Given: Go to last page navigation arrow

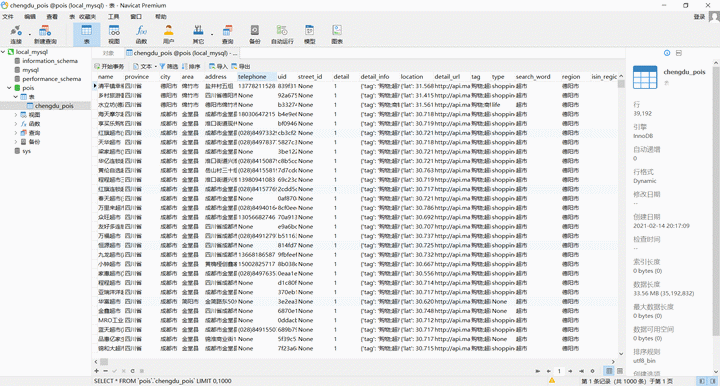Looking at the screenshot, I should click(581, 371).
